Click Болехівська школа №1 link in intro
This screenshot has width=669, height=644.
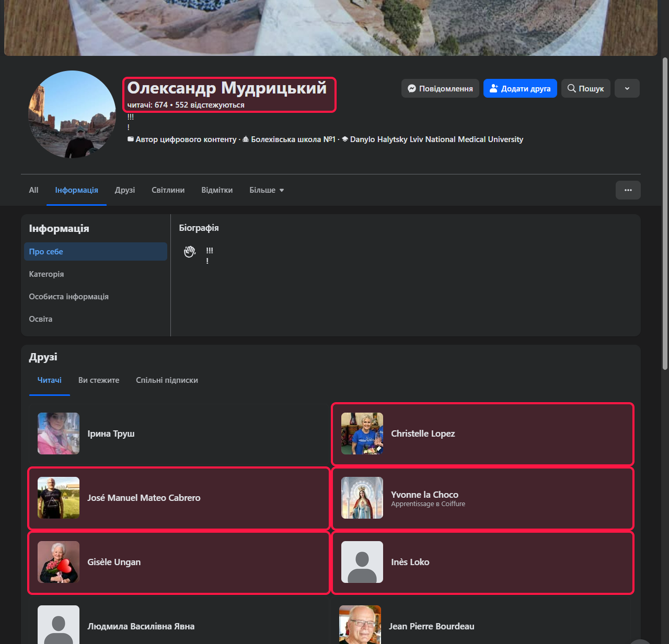click(293, 139)
